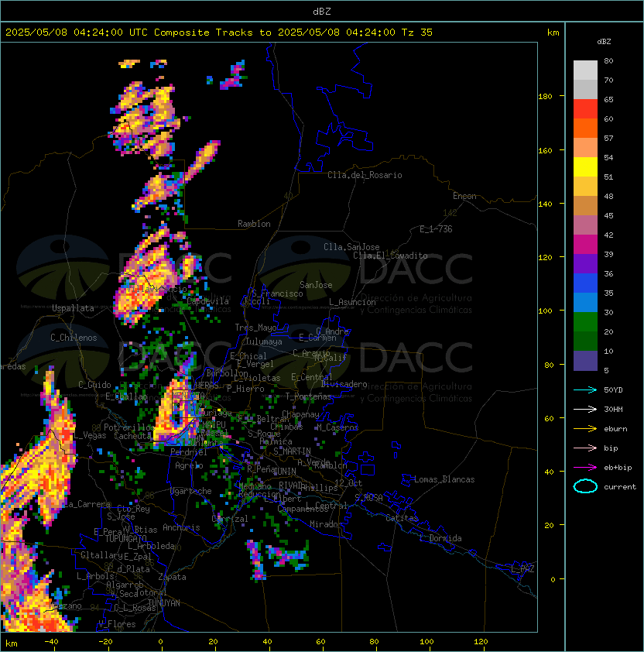Pick the slate 5-10 dBZ swatch
Screen dimensions: 644x652
click(585, 361)
